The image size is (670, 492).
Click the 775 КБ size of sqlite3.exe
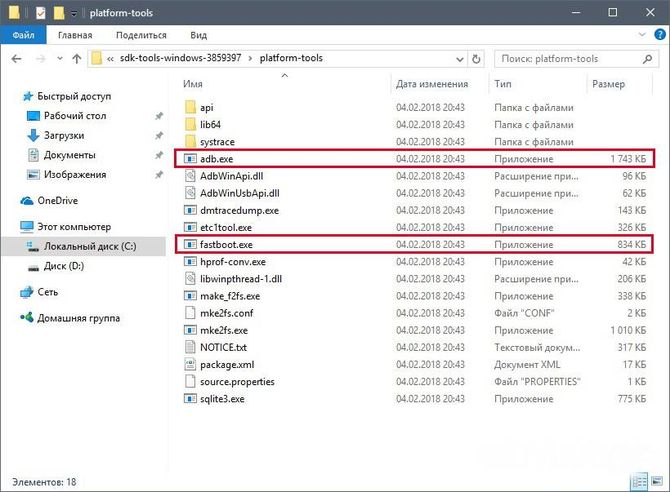point(632,399)
